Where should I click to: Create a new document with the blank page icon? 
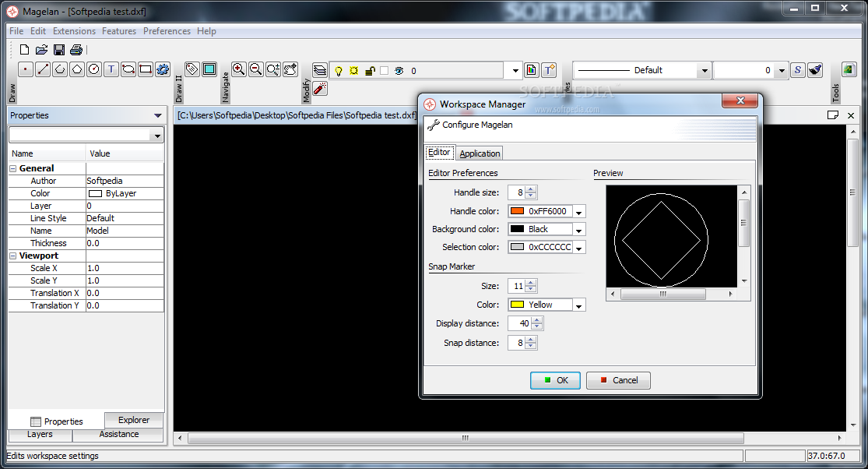(x=24, y=50)
